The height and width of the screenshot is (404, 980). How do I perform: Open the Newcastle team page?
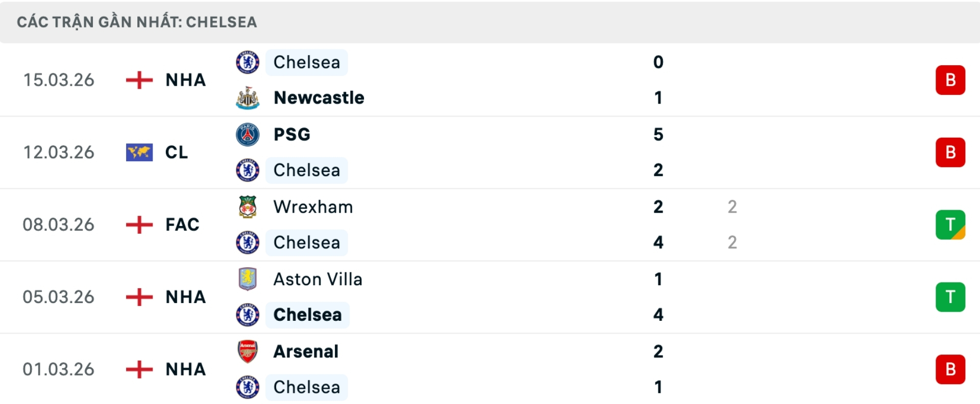click(318, 98)
